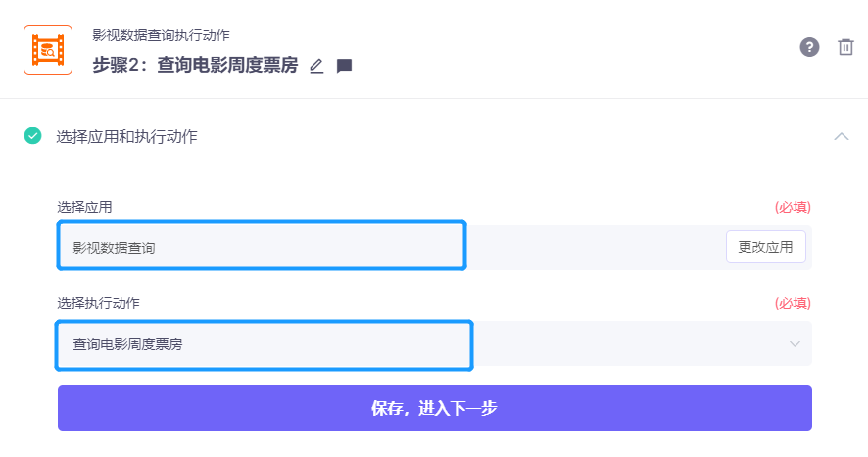Click the 影视数据查询 application field
Viewport: 868px width, 457px height.
[262, 245]
